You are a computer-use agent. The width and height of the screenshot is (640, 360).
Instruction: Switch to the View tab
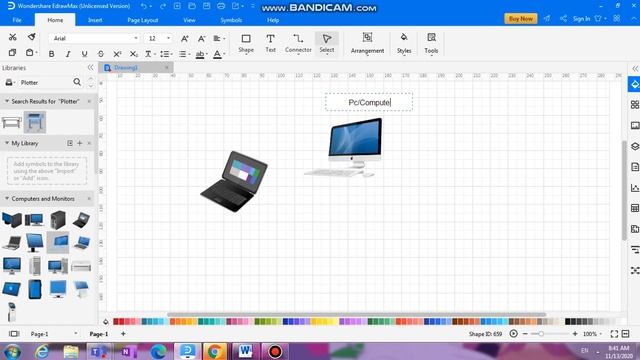click(x=189, y=20)
